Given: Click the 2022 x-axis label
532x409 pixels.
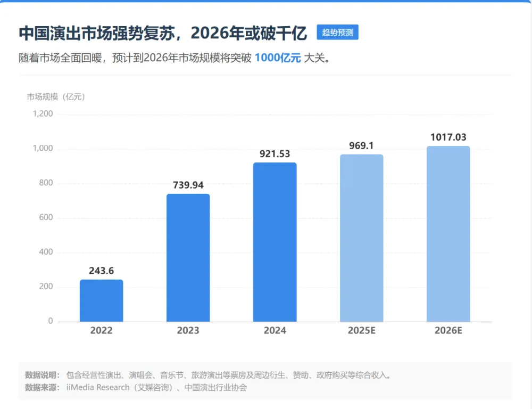Looking at the screenshot, I should pos(102,331).
